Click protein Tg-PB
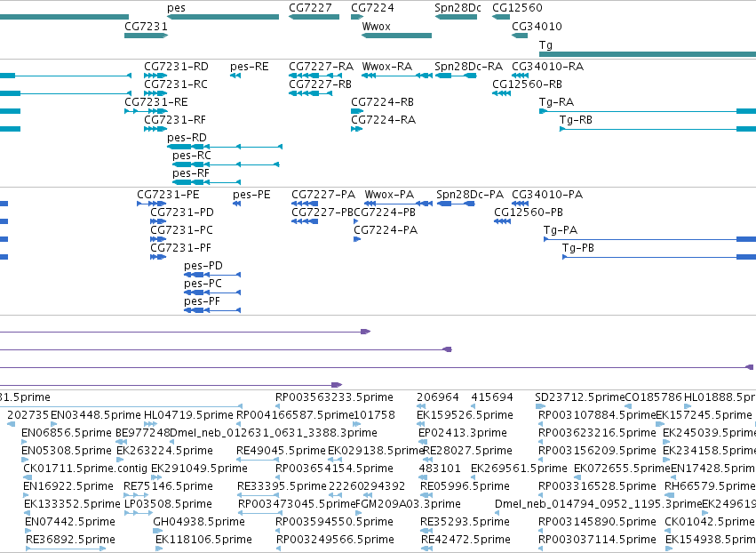This screenshot has height=553, width=756. point(578,248)
